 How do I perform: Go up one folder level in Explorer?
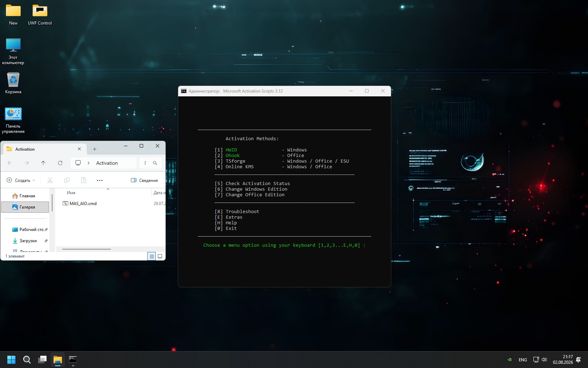43,163
